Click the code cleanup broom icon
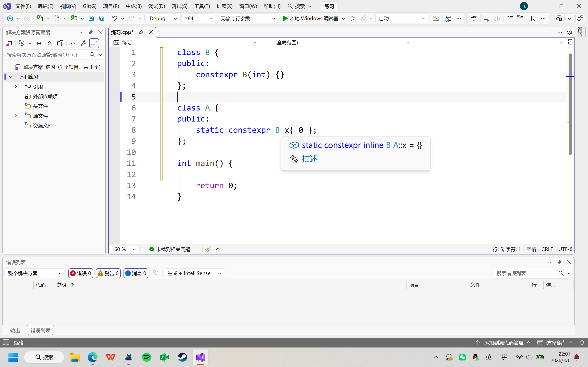The width and height of the screenshot is (588, 367). [208, 249]
